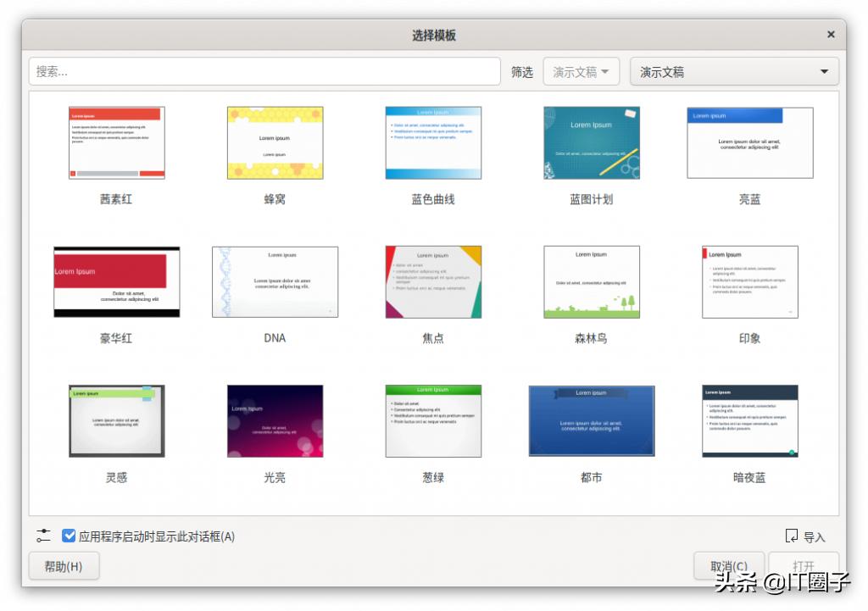Select the 茜素红 template thumbnail

click(116, 142)
